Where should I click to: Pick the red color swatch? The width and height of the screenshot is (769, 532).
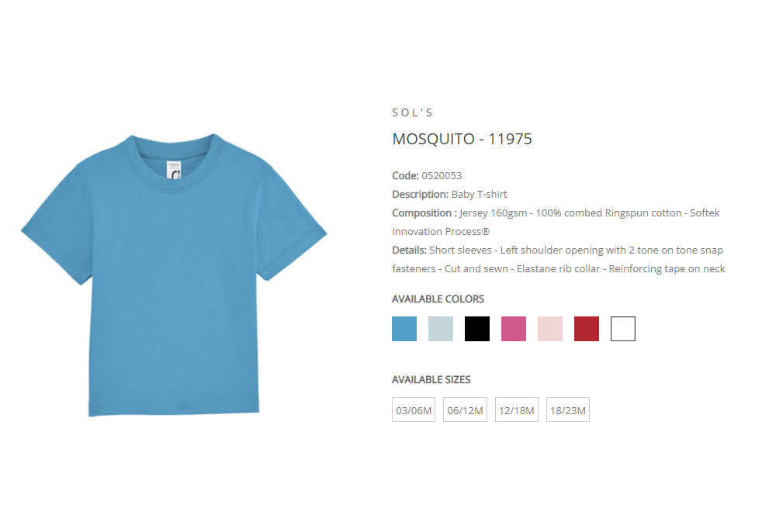(x=587, y=329)
